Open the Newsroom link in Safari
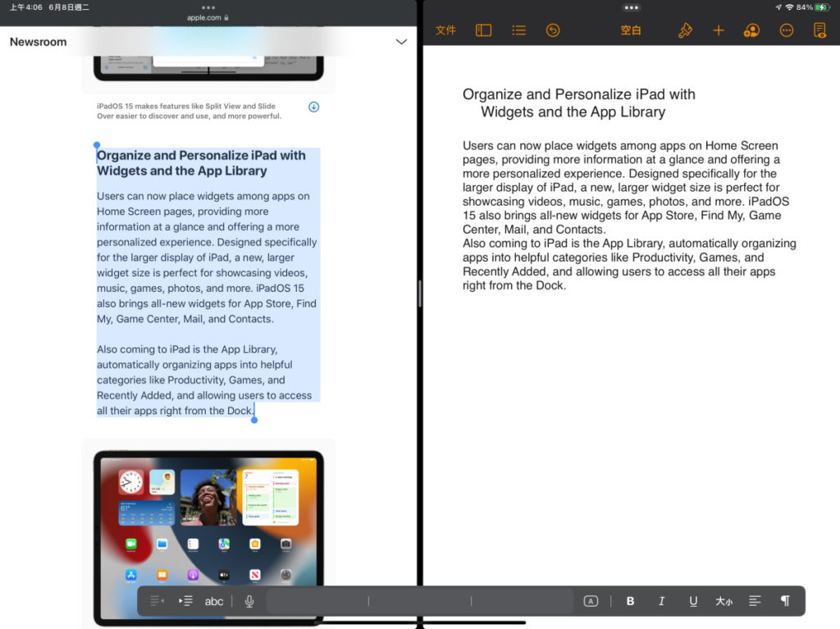 [x=38, y=42]
